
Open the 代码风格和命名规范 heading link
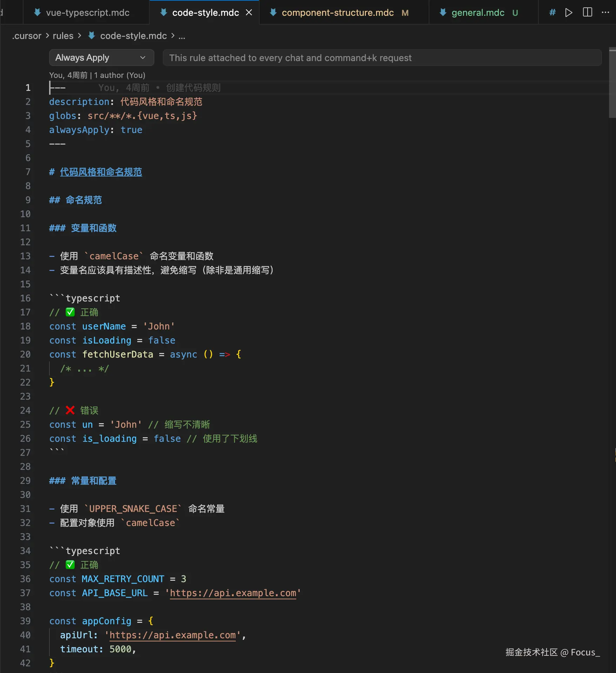101,172
